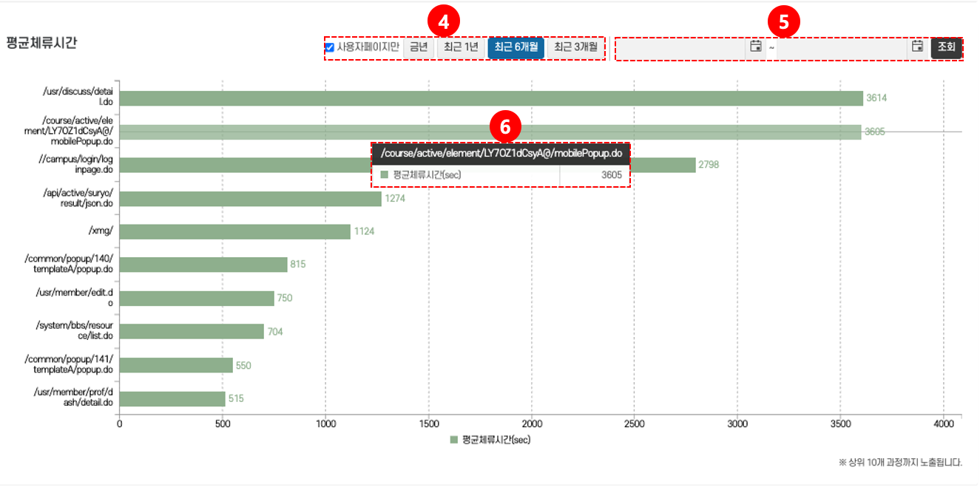
Task: Click the /xmg/ bar with value 1124
Action: (x=234, y=232)
